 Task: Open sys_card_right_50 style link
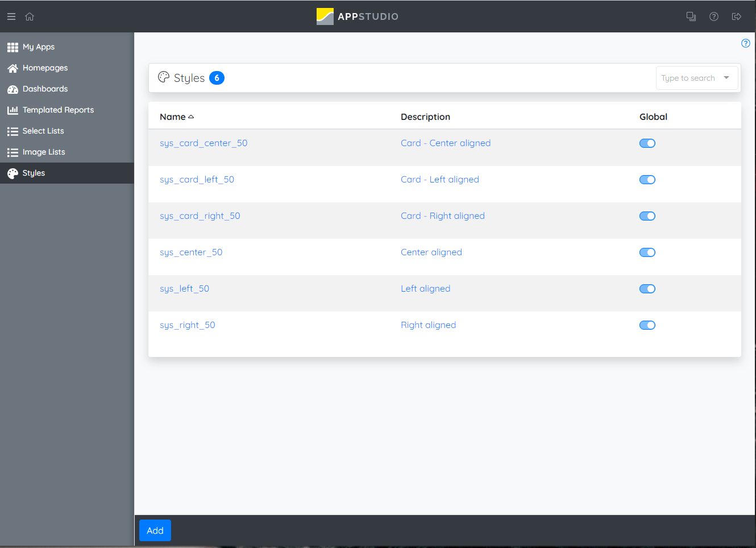[200, 216]
